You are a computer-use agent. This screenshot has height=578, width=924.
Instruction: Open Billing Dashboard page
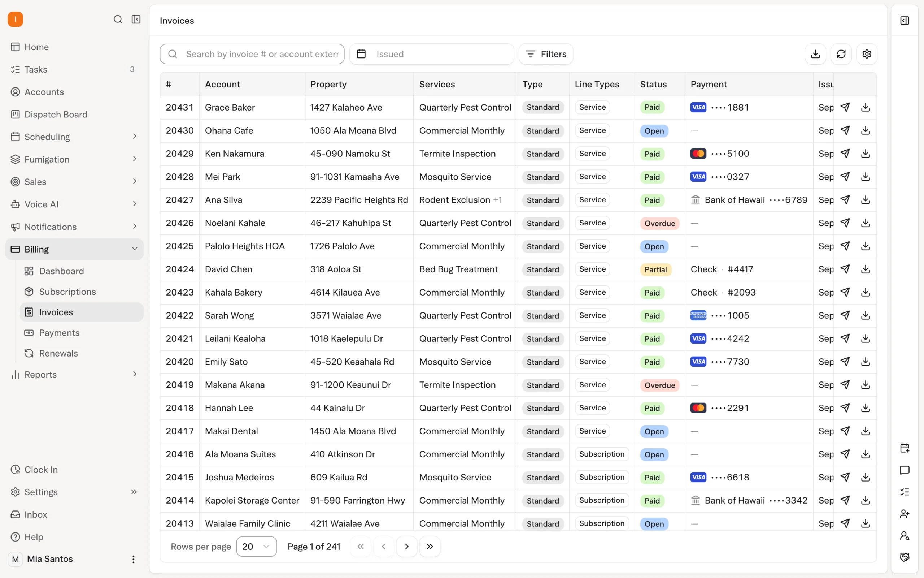[x=82, y=271]
